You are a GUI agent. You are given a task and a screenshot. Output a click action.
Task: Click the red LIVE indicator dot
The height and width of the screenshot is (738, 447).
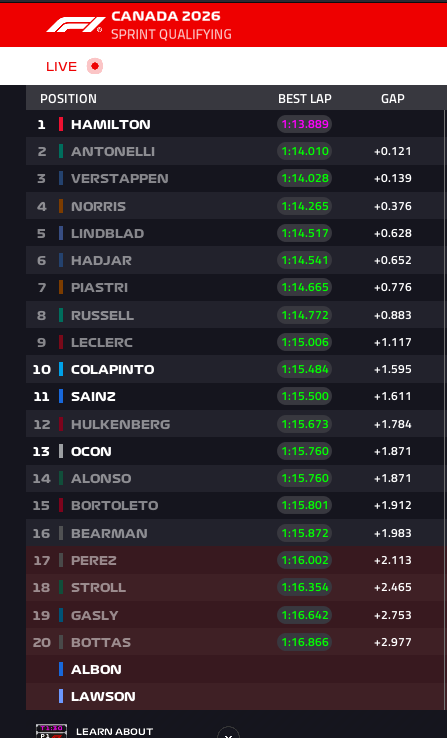click(95, 66)
